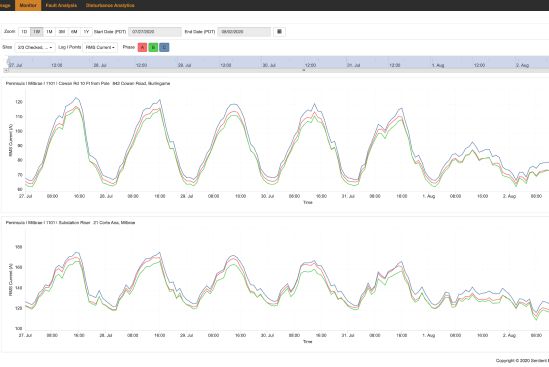Viewport: 549px width, 367px height.
Task: Click the navigator scrollbar center grip
Action: (304, 70)
